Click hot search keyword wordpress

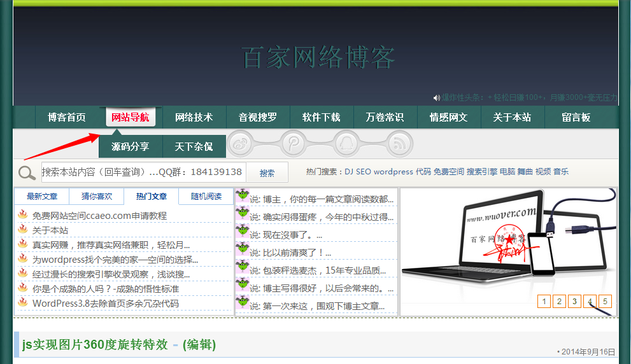tap(393, 172)
